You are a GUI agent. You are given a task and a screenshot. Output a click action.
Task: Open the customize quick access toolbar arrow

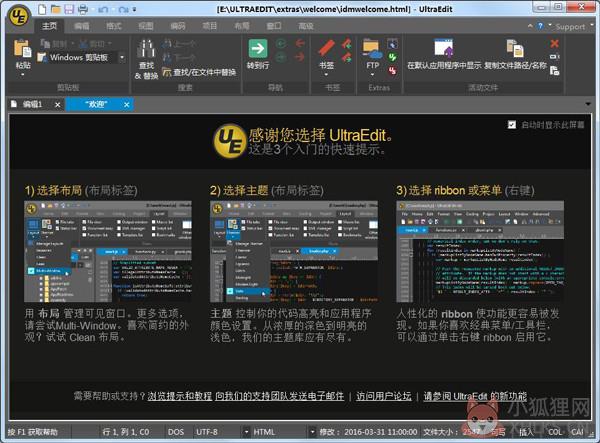point(134,10)
